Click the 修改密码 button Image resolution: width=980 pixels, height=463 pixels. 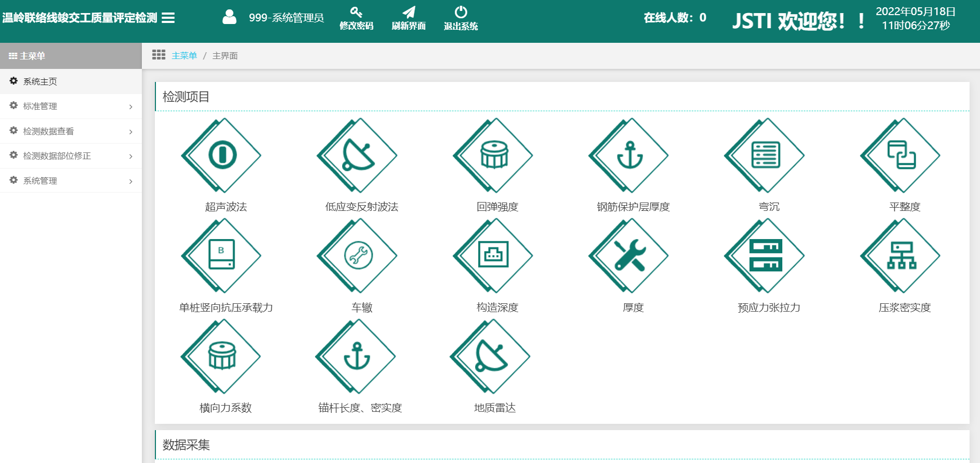point(356,19)
